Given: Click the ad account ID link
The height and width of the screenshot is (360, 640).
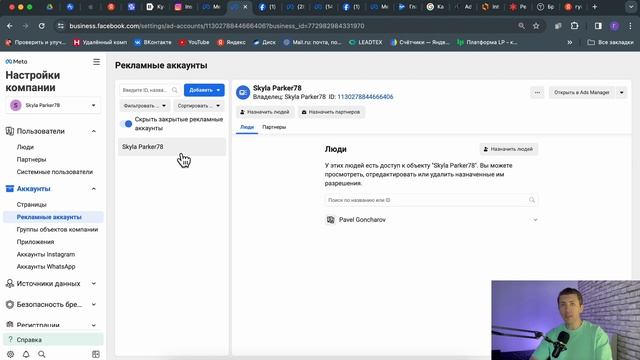Looking at the screenshot, I should pos(365,97).
